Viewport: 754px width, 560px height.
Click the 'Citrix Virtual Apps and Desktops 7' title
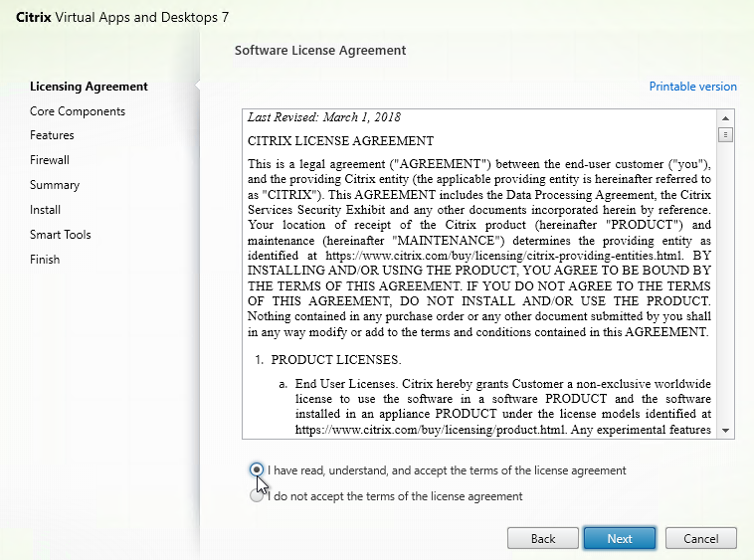[x=122, y=17]
